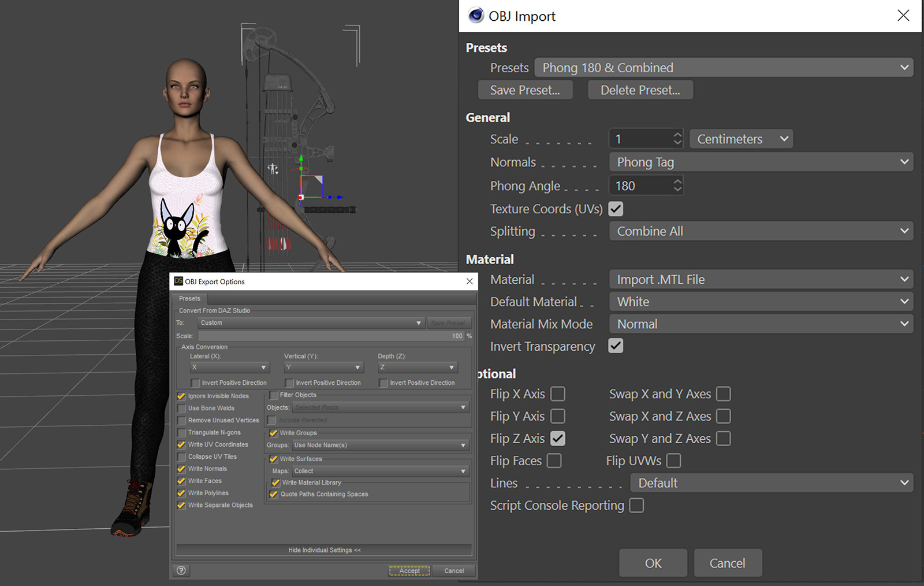Open the Splitting dropdown set to Combine All
The image size is (924, 586).
761,231
